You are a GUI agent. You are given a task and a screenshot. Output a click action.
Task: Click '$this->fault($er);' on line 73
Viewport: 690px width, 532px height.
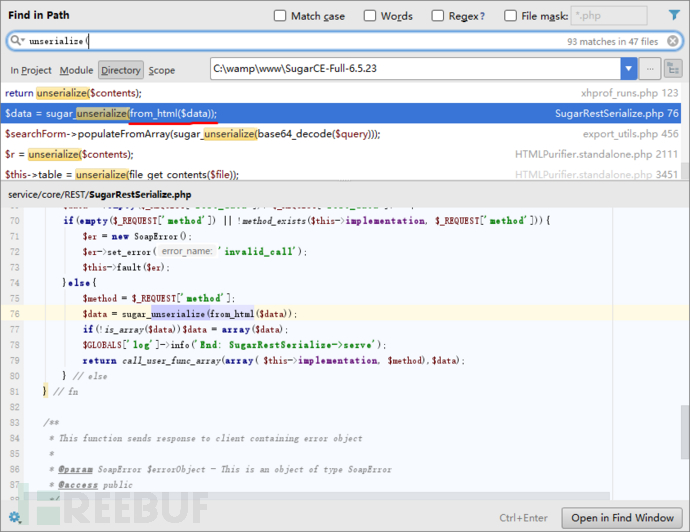(126, 267)
